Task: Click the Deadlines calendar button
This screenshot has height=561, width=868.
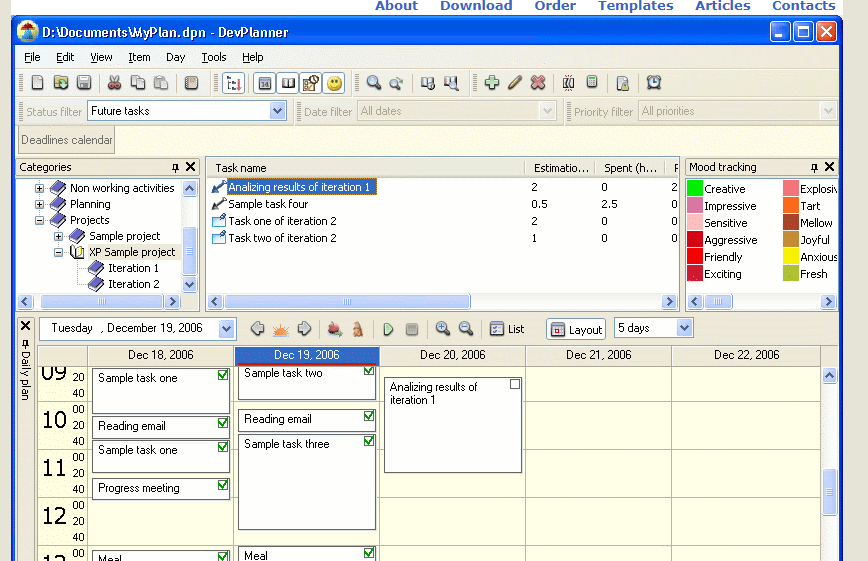Action: (x=67, y=140)
